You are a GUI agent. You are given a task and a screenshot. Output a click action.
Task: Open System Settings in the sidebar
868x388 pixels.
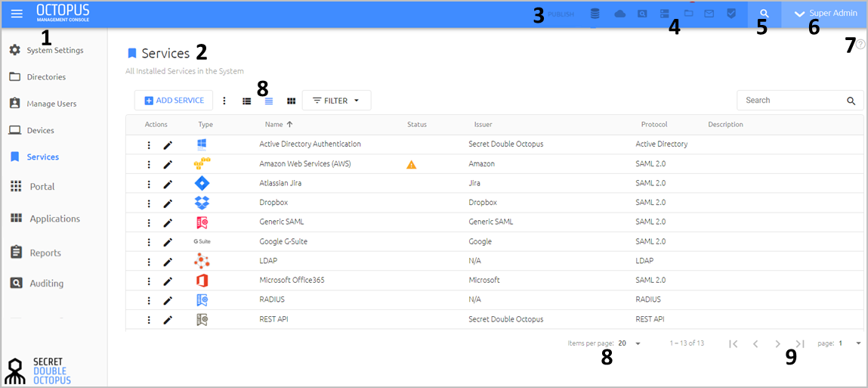[47, 50]
